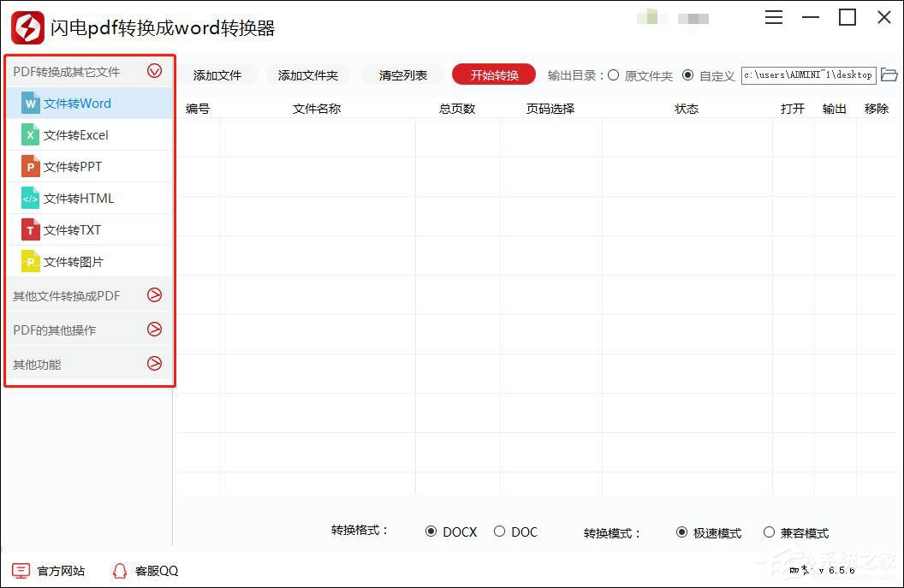Choose the DOC conversion format
Viewport: 904px width, 588px height.
499,532
